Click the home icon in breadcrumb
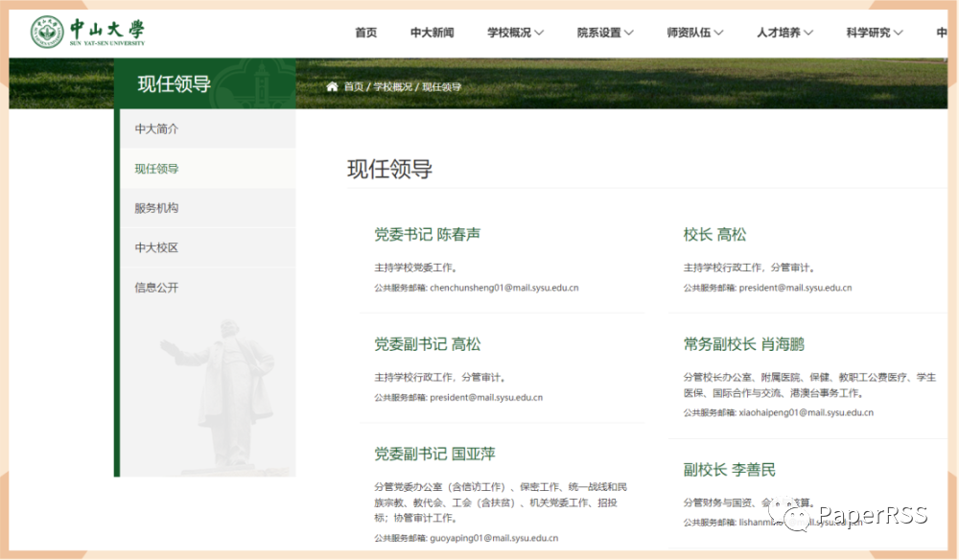 [332, 86]
